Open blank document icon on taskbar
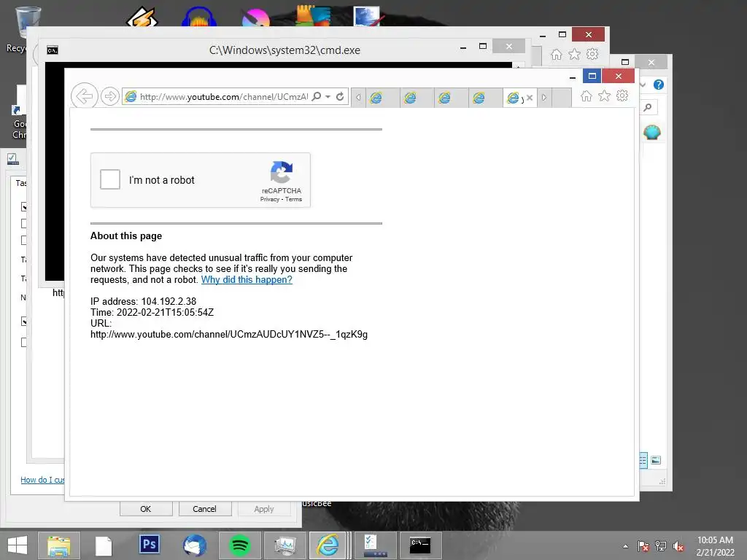 tap(104, 545)
